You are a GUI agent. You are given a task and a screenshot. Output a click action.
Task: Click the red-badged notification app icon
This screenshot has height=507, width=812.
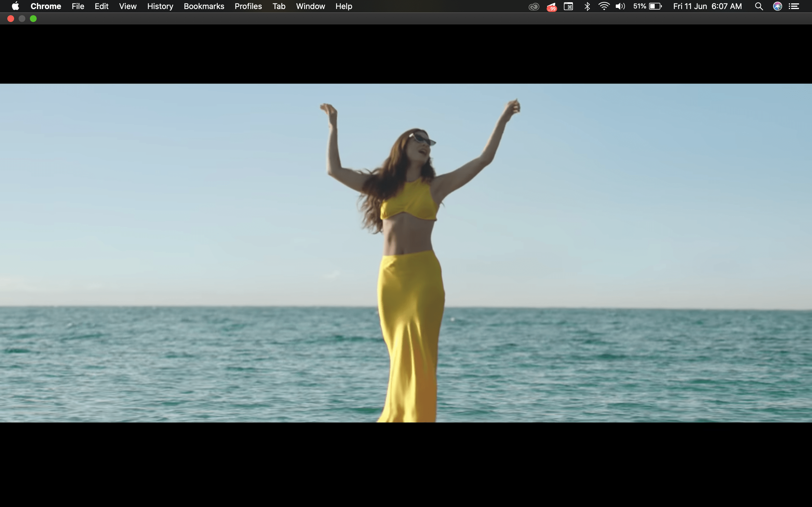551,6
